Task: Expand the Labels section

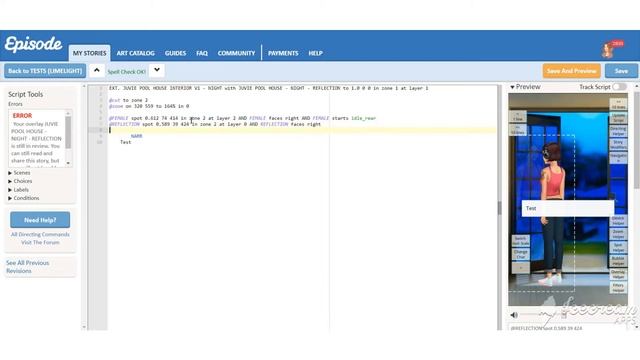Action: pyautogui.click(x=18, y=190)
